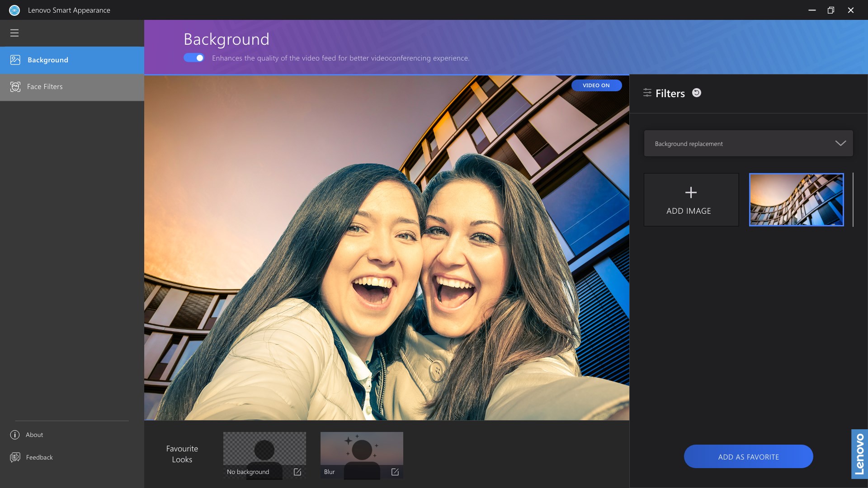Click the reset filters icon
868x488 pixels.
click(x=697, y=93)
